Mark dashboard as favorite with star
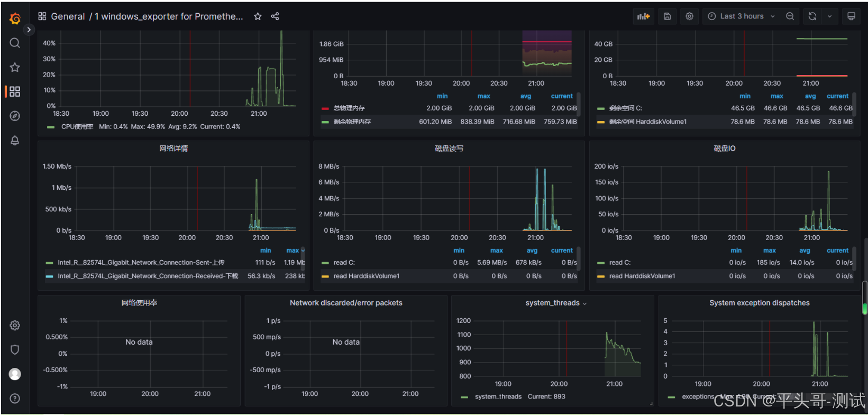The height and width of the screenshot is (416, 868). (x=258, y=16)
